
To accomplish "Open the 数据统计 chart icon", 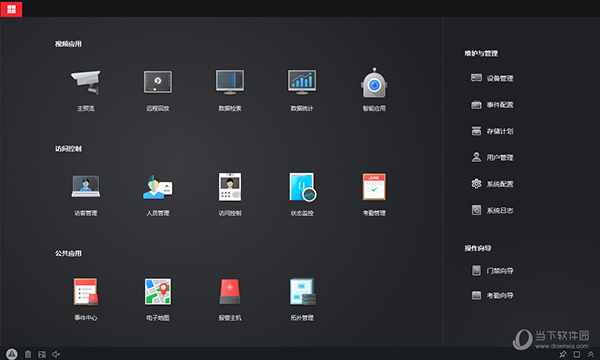I will 302,82.
